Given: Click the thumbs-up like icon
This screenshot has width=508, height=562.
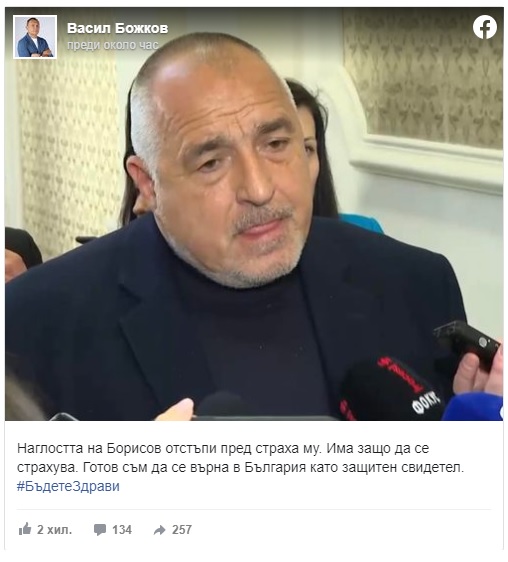Looking at the screenshot, I should (x=25, y=529).
